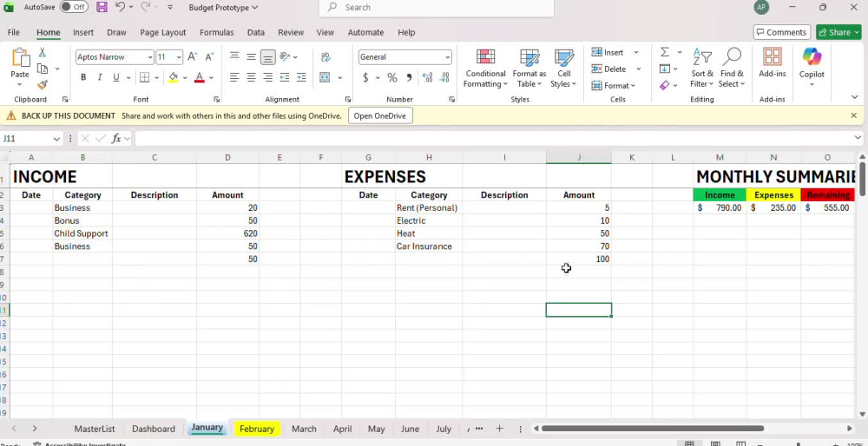Open the font size dropdown
The width and height of the screenshot is (868, 446).
click(x=179, y=57)
